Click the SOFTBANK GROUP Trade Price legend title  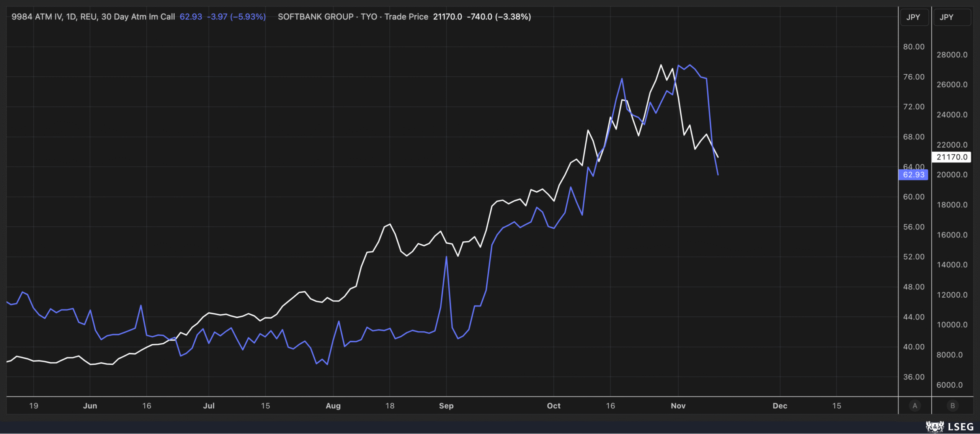(x=353, y=17)
